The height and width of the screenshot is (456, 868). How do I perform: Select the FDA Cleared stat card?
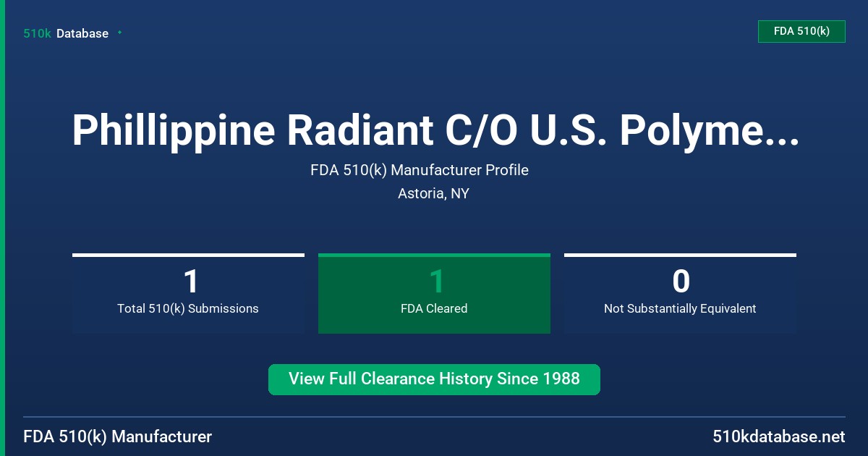point(434,293)
